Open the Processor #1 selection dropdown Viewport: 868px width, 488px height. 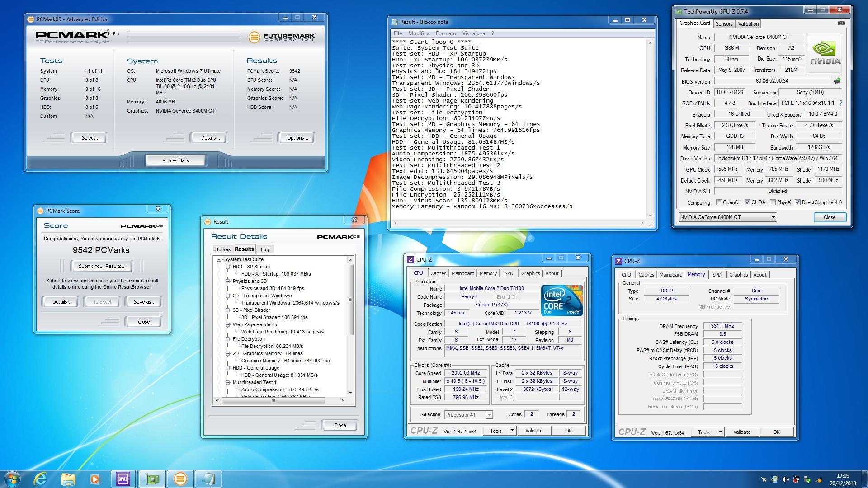click(468, 415)
